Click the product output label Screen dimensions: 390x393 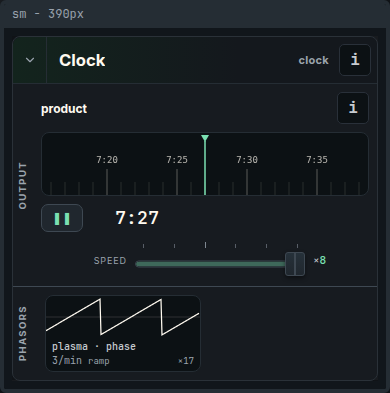click(64, 109)
